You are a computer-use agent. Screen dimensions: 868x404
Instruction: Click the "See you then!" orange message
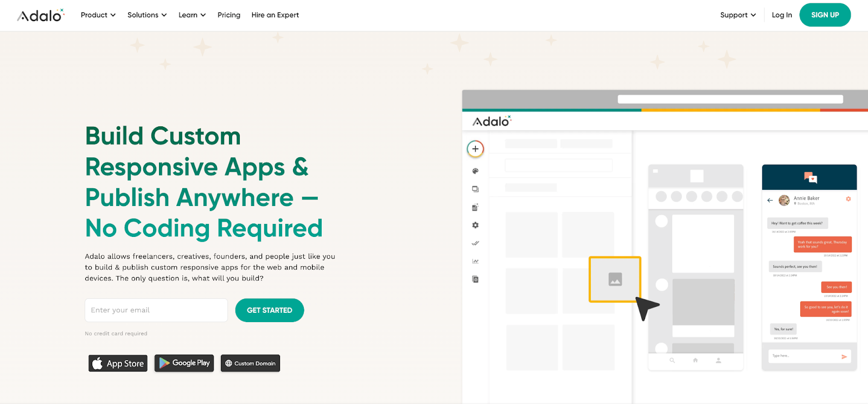click(x=837, y=287)
